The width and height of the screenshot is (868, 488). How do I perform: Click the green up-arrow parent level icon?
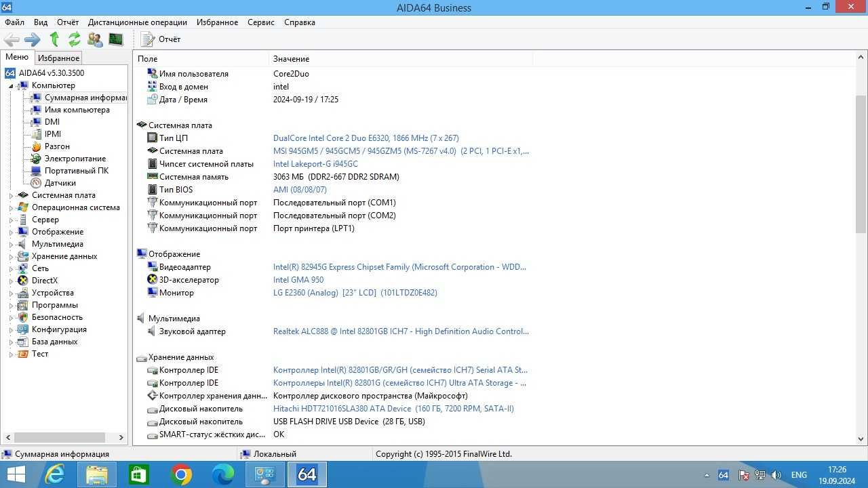[x=54, y=39]
